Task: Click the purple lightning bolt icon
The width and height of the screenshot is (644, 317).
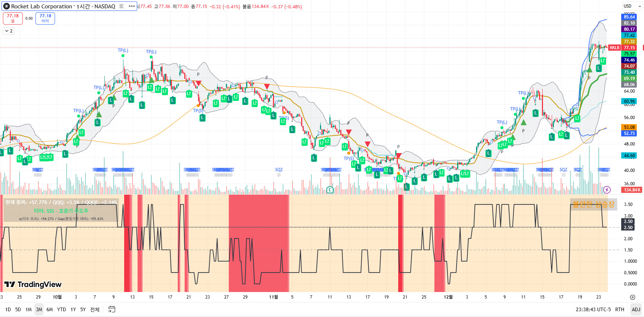Action: pyautogui.click(x=607, y=190)
